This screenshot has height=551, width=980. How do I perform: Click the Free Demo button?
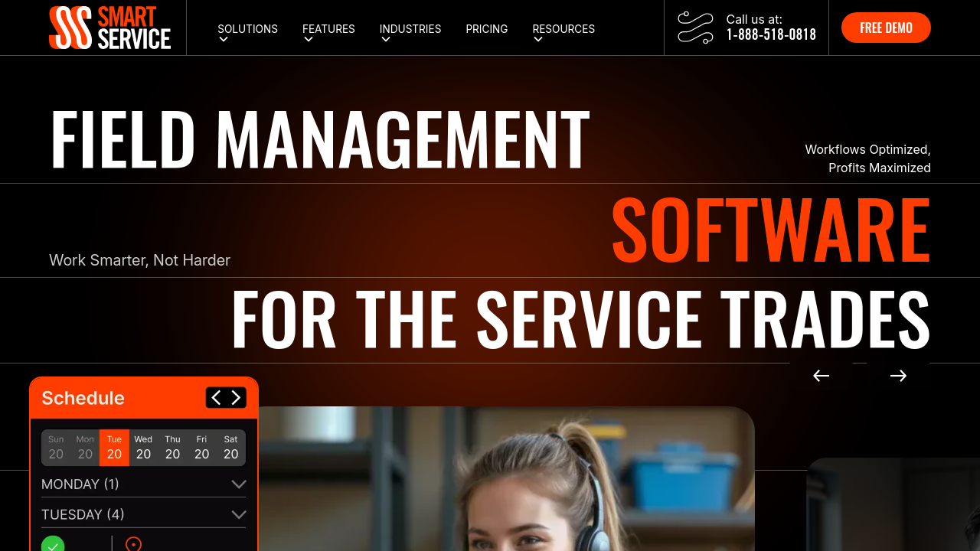point(886,28)
